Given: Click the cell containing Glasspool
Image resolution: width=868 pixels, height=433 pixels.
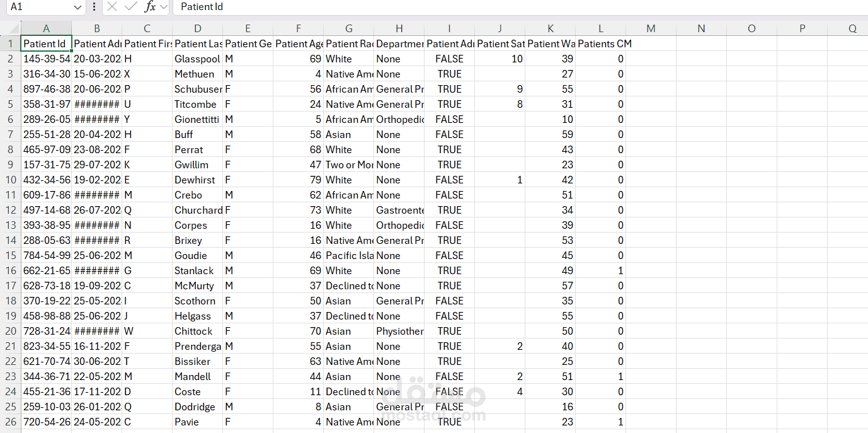Looking at the screenshot, I should (197, 59).
